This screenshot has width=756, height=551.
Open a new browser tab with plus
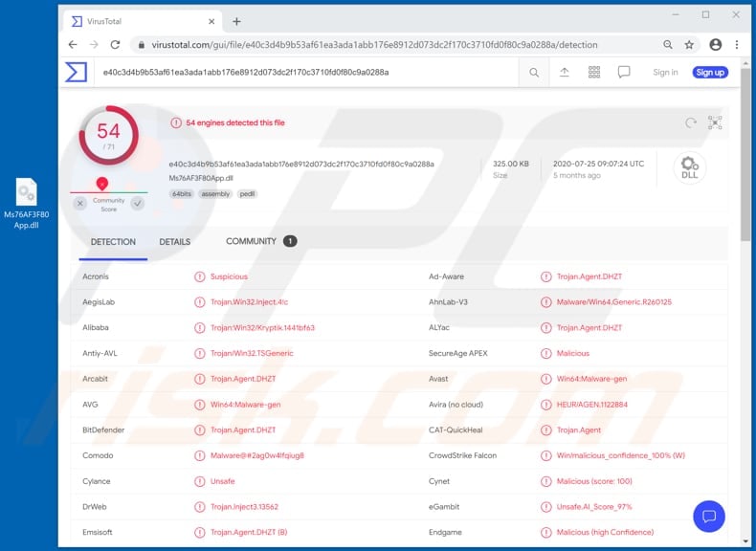[x=236, y=21]
